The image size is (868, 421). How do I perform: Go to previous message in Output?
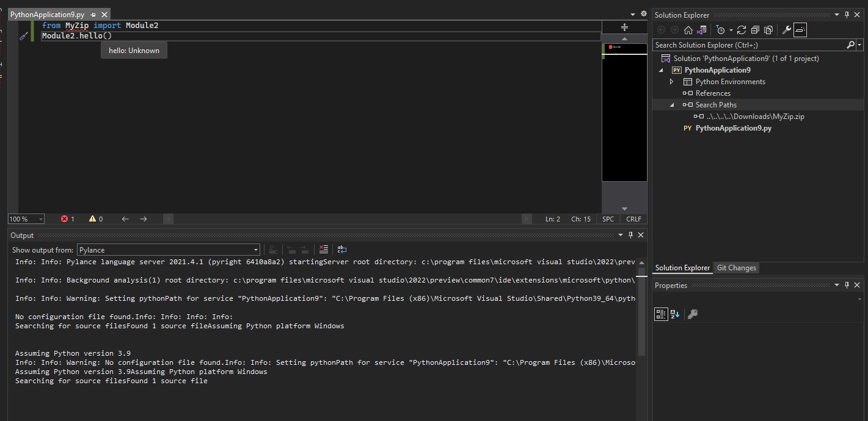point(292,250)
